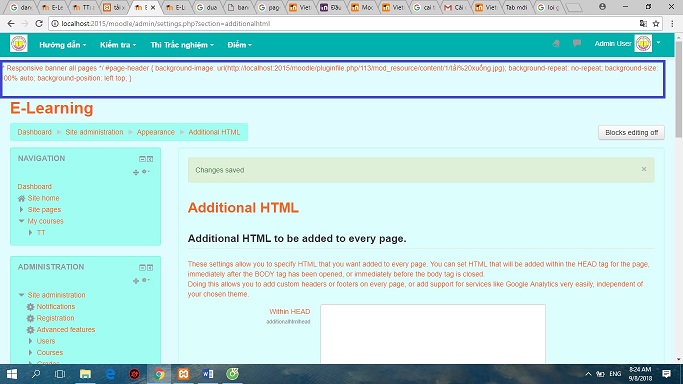Dock the Administration block

click(150, 267)
